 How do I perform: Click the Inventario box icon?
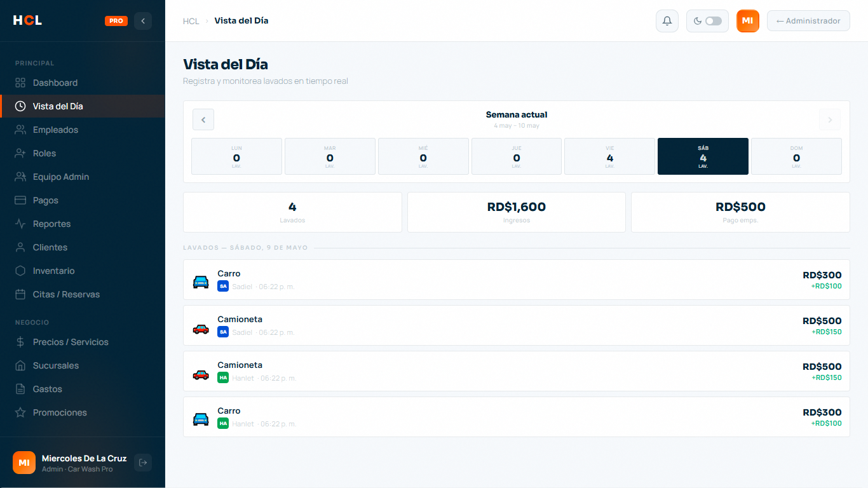[20, 271]
